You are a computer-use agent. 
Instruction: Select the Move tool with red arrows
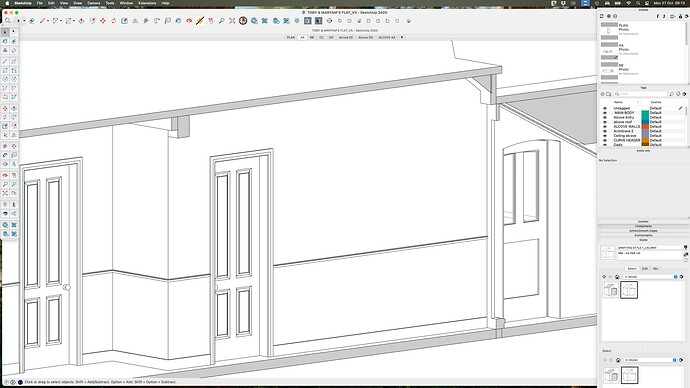pyautogui.click(x=103, y=21)
